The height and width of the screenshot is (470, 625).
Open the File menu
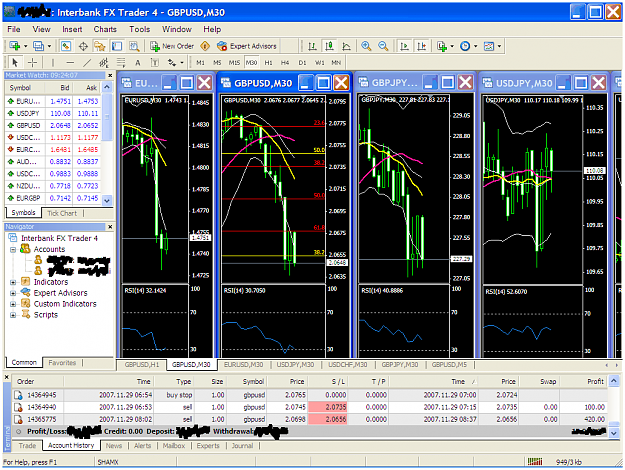tap(14, 29)
